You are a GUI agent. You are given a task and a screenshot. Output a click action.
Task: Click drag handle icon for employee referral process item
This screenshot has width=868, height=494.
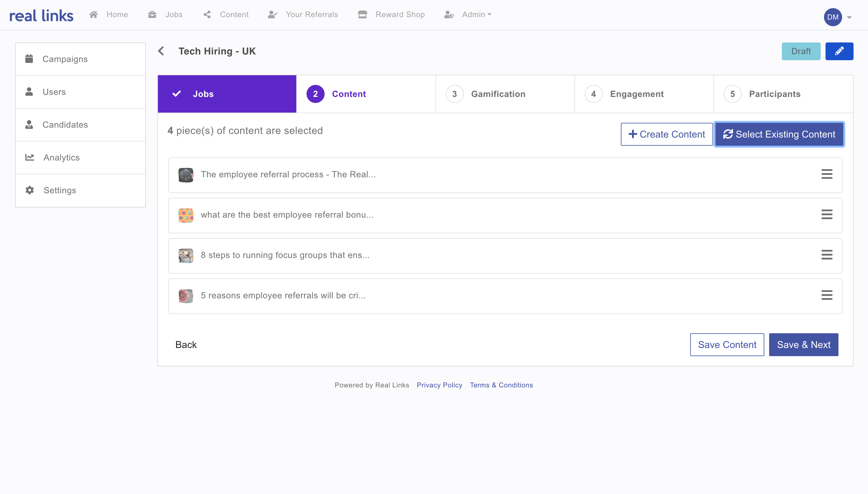click(x=827, y=174)
